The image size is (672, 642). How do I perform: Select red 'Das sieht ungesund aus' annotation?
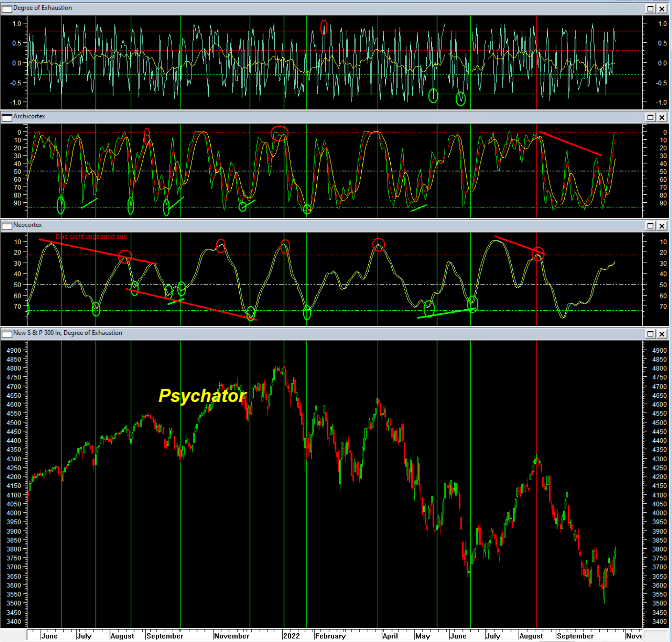91,237
